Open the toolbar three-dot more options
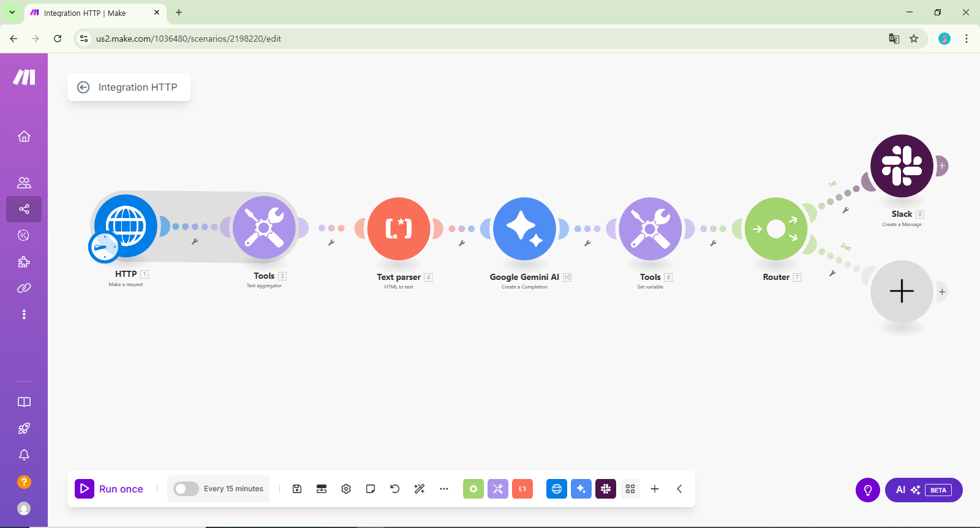The height and width of the screenshot is (528, 980). (444, 489)
